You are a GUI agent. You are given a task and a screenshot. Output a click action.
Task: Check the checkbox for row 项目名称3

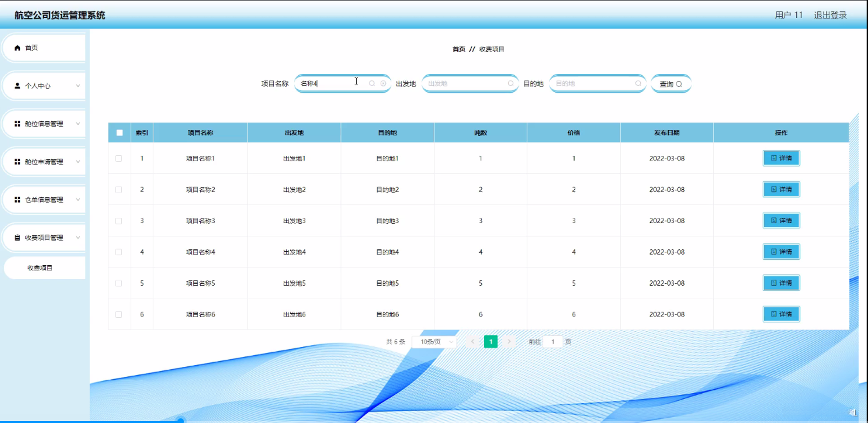coord(119,220)
